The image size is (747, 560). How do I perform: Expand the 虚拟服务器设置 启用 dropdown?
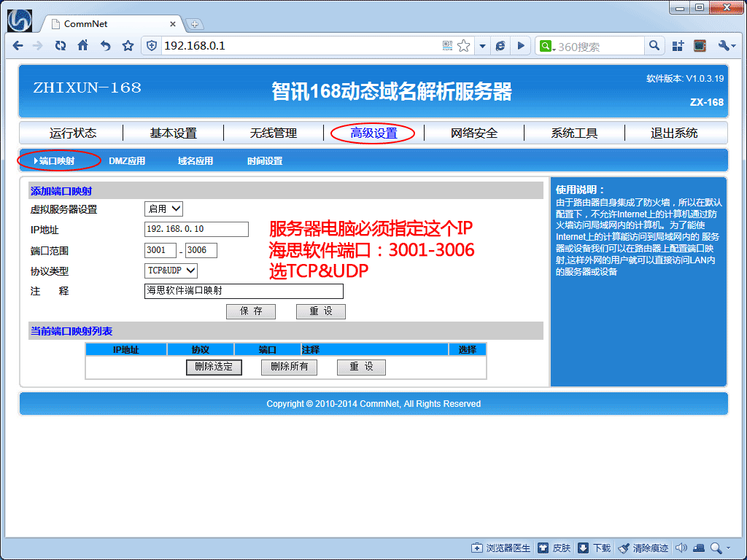click(163, 209)
